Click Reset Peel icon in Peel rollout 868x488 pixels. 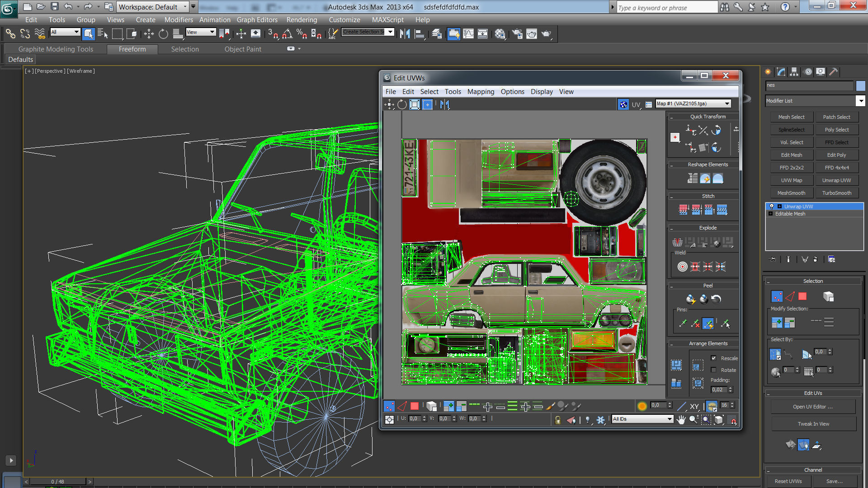pyautogui.click(x=716, y=299)
